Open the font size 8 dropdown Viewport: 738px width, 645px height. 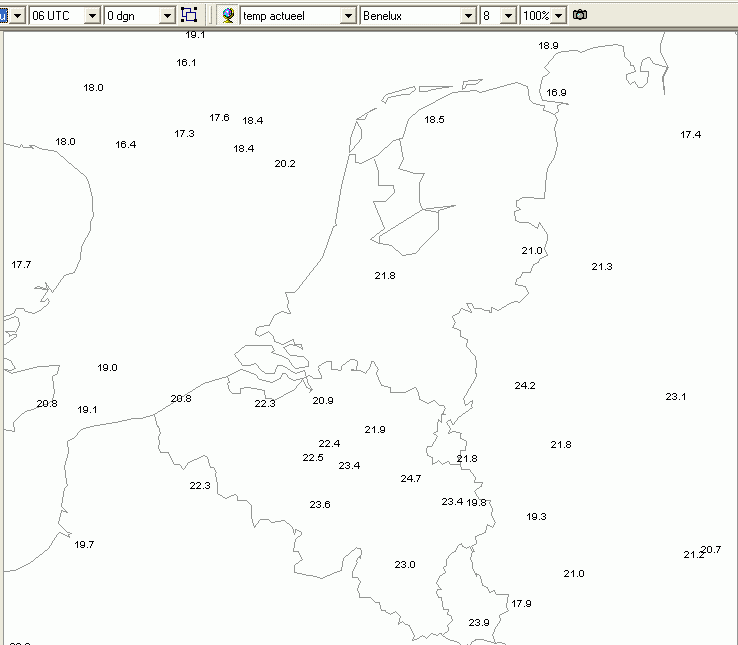tap(508, 16)
